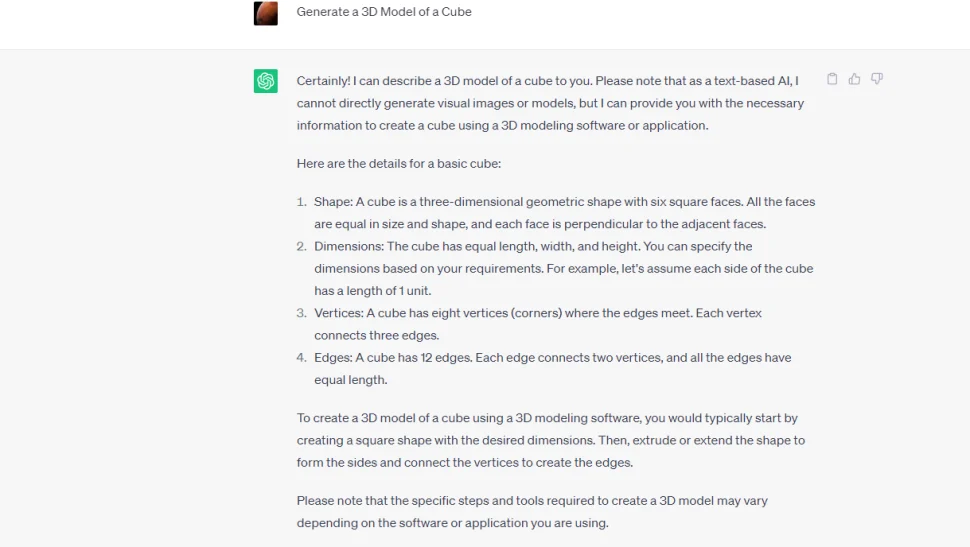
Task: Click the list number "2." marker
Action: point(301,246)
